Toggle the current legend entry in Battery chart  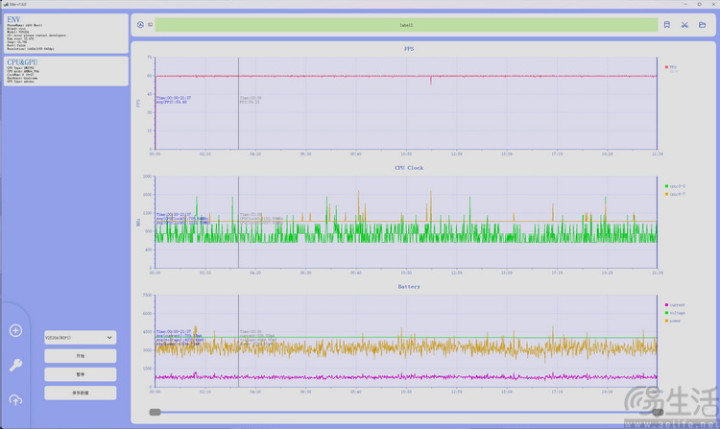[x=676, y=304]
